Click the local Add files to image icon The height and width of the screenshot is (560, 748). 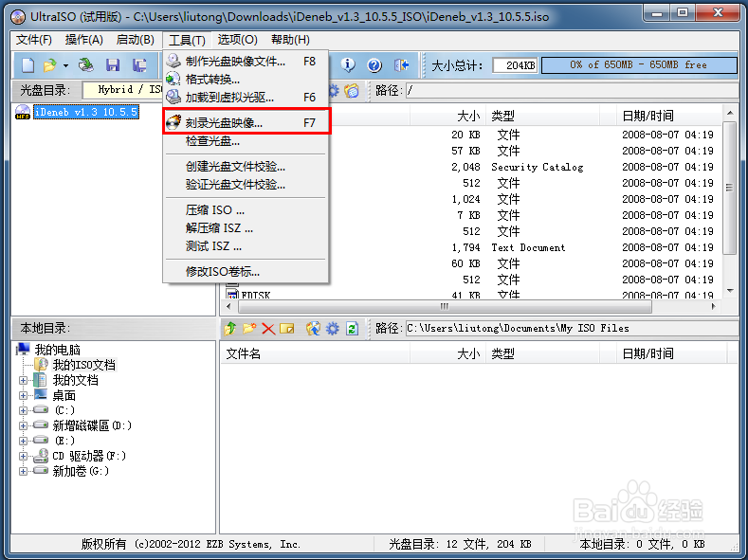coord(313,329)
